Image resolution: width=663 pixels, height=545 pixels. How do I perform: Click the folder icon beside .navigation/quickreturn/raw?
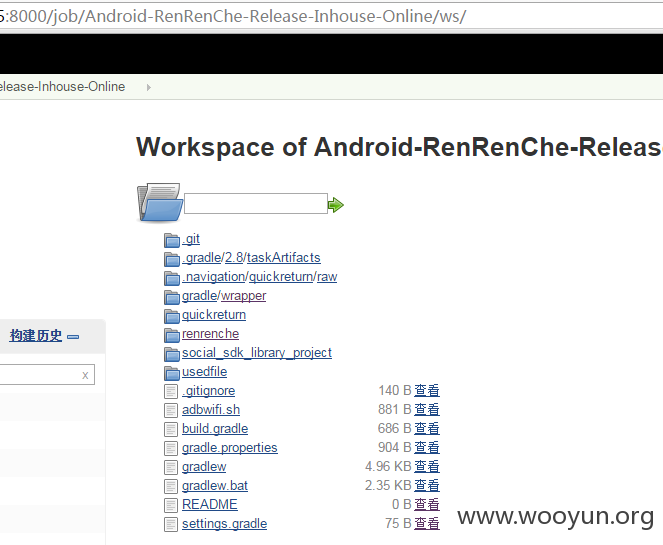point(172,278)
